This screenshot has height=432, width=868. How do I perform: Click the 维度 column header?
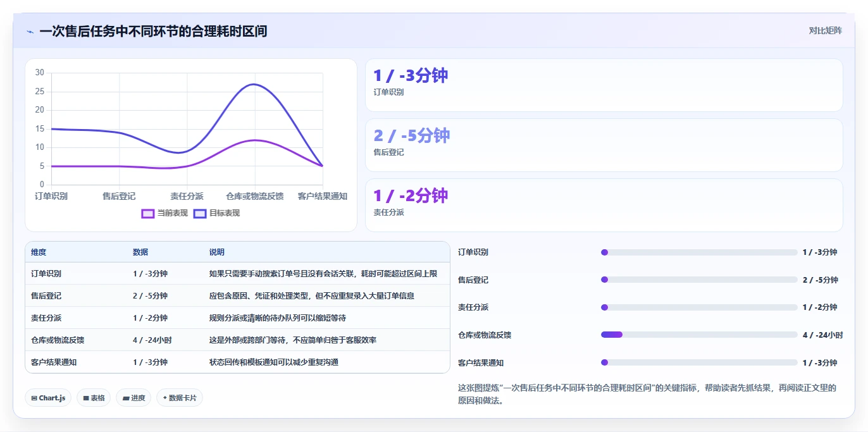pos(39,252)
